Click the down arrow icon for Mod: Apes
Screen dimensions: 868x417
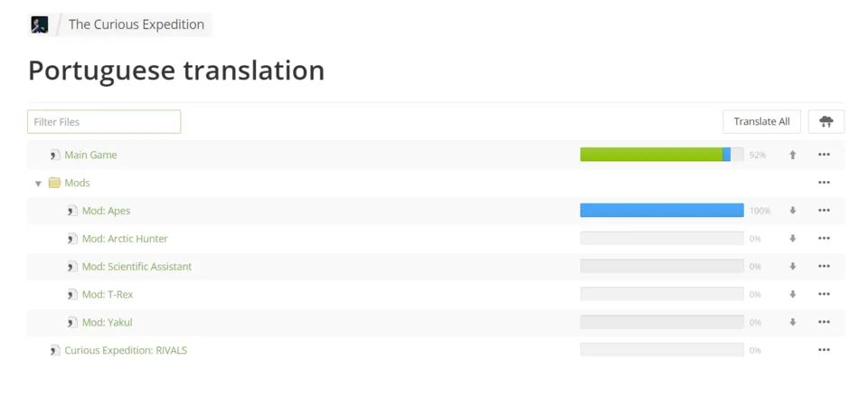(793, 211)
